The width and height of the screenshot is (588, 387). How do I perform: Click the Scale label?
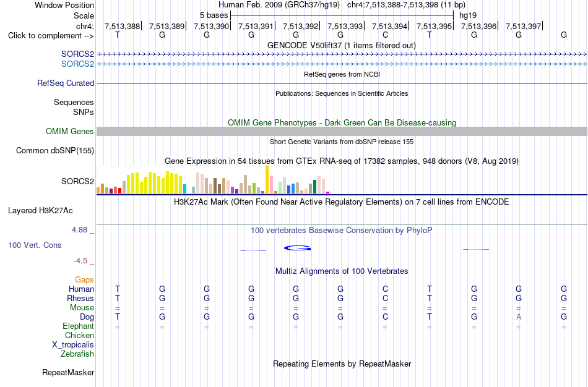click(x=84, y=15)
